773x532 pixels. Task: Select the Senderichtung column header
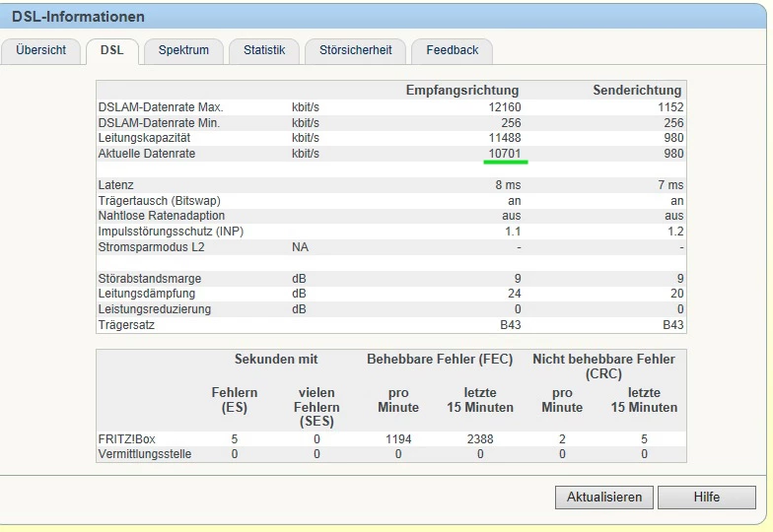coord(637,91)
